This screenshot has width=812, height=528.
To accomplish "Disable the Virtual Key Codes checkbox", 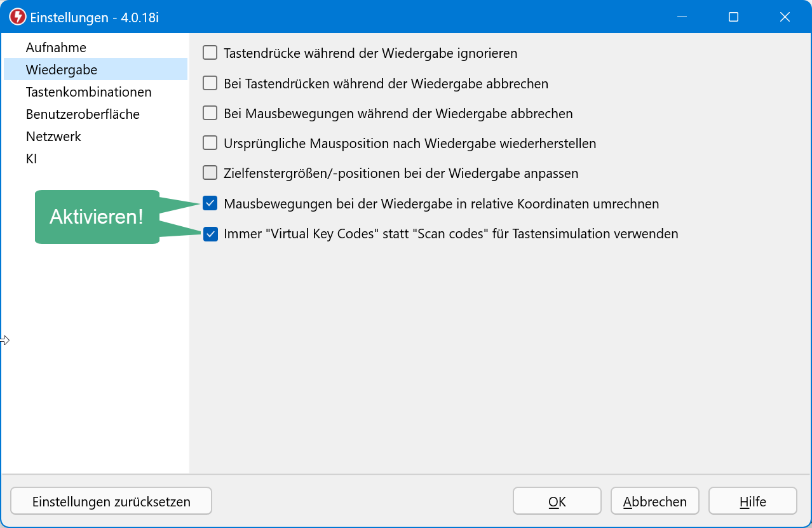I will [210, 234].
